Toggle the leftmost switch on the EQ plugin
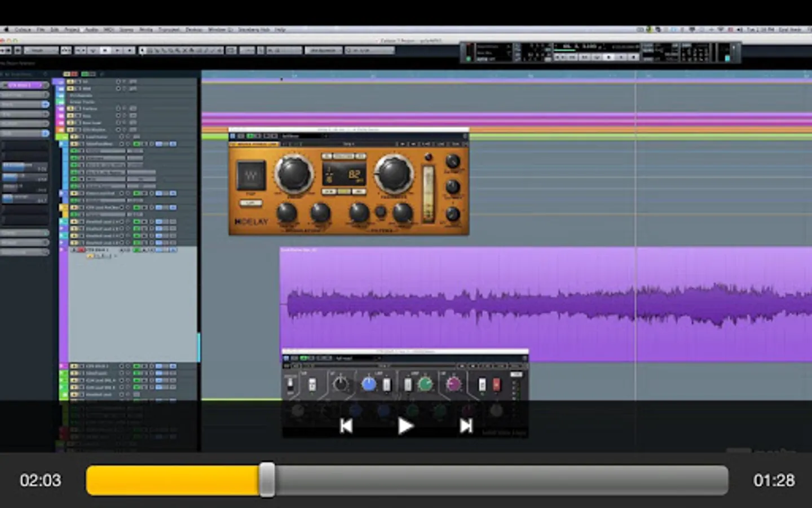This screenshot has width=812, height=508. tap(290, 384)
